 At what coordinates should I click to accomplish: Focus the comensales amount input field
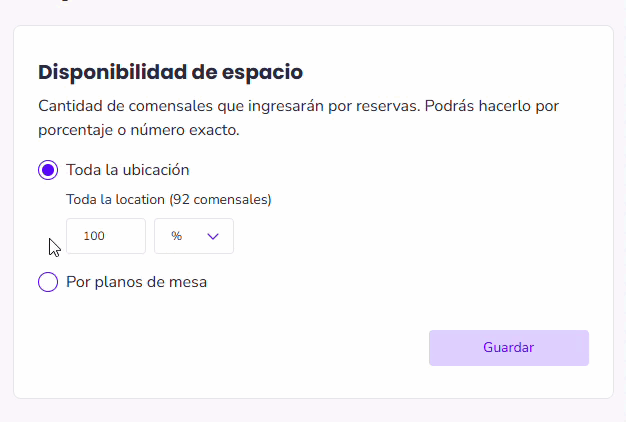click(106, 236)
